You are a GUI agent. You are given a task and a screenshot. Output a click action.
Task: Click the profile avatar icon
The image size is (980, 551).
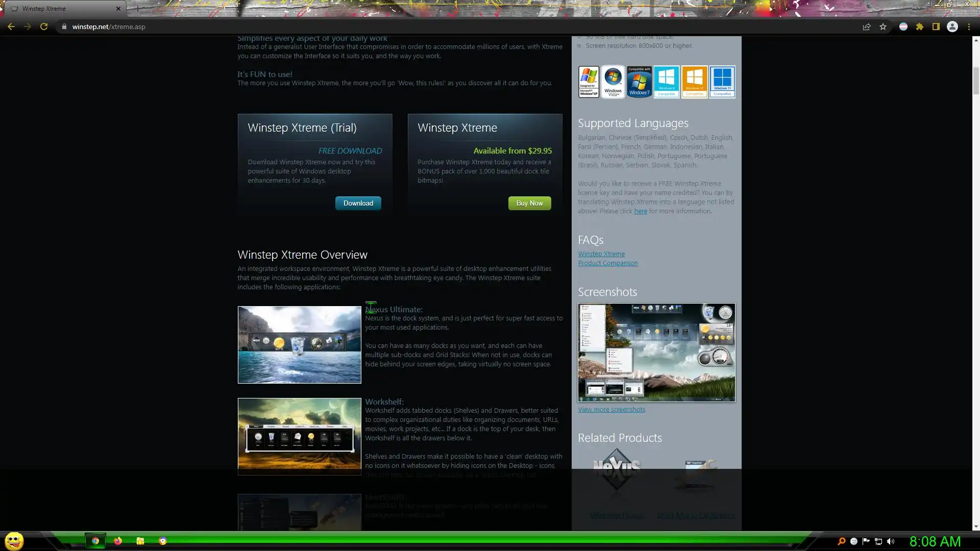pos(952,27)
